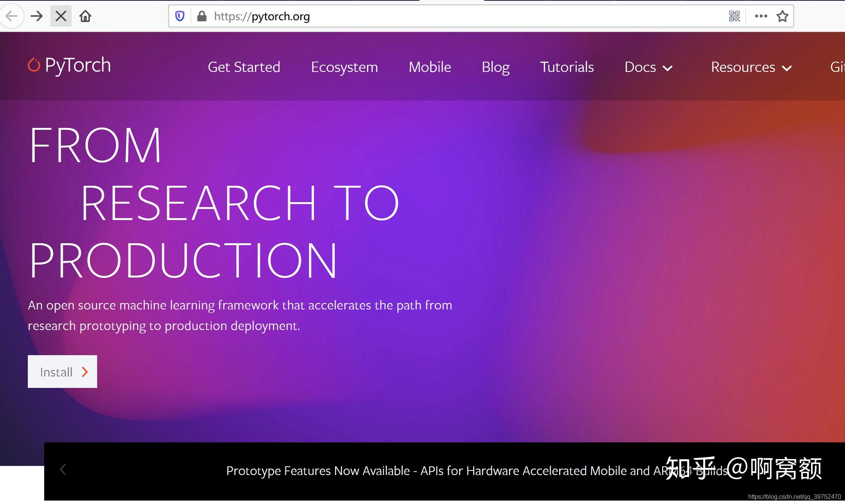Go to the Mobile section
Viewport: 845px width, 504px height.
coord(430,67)
